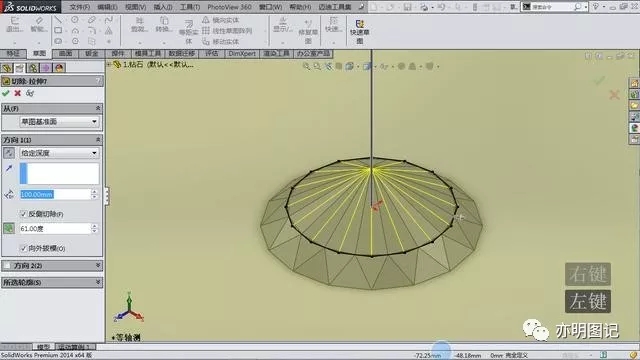Click the Save icon in the top toolbar
640x360 pixels.
pyautogui.click(x=407, y=7)
